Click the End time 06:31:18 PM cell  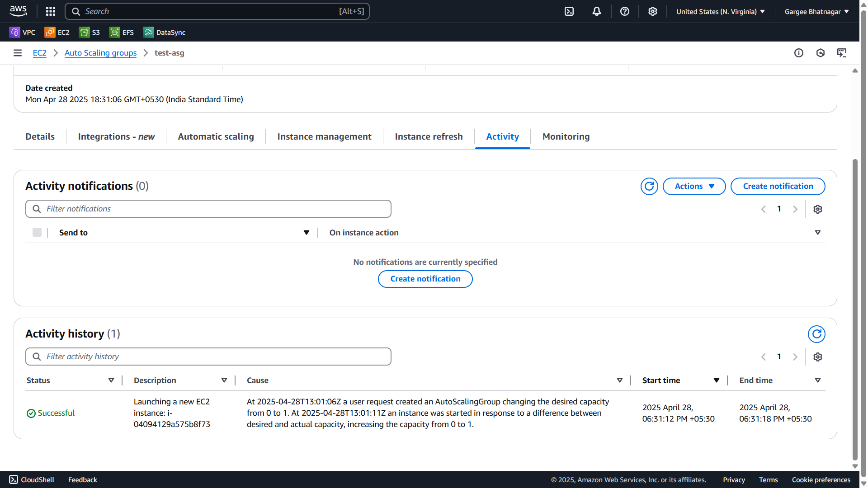tap(775, 413)
